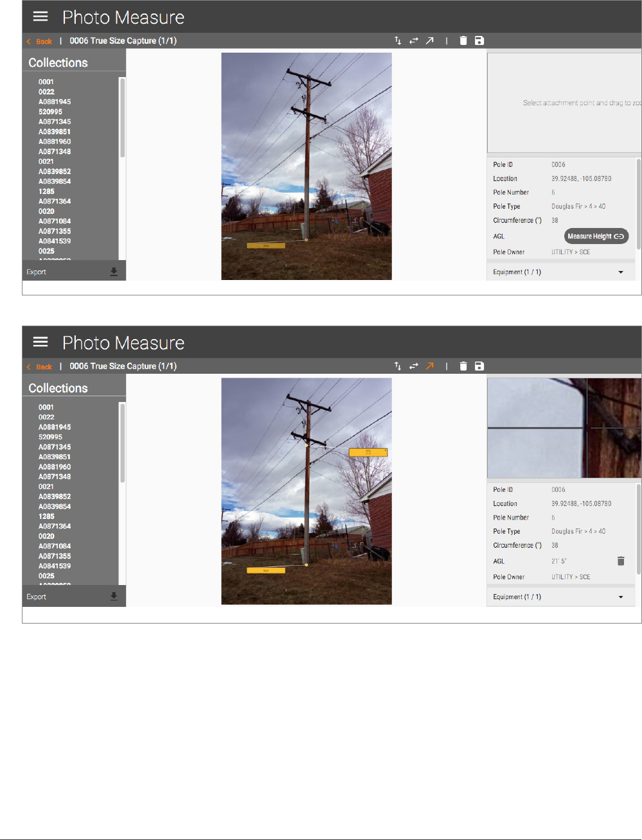Viewport: 642px width, 840px height.
Task: Click Circumference value 38 in lower screenshot
Action: [555, 545]
